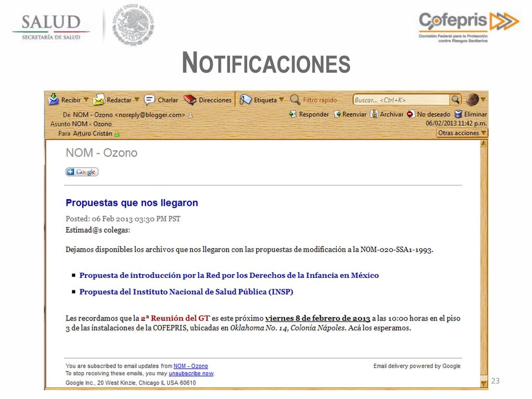Click the Archivar archive icon
This screenshot has height=399, width=532.
pos(374,114)
